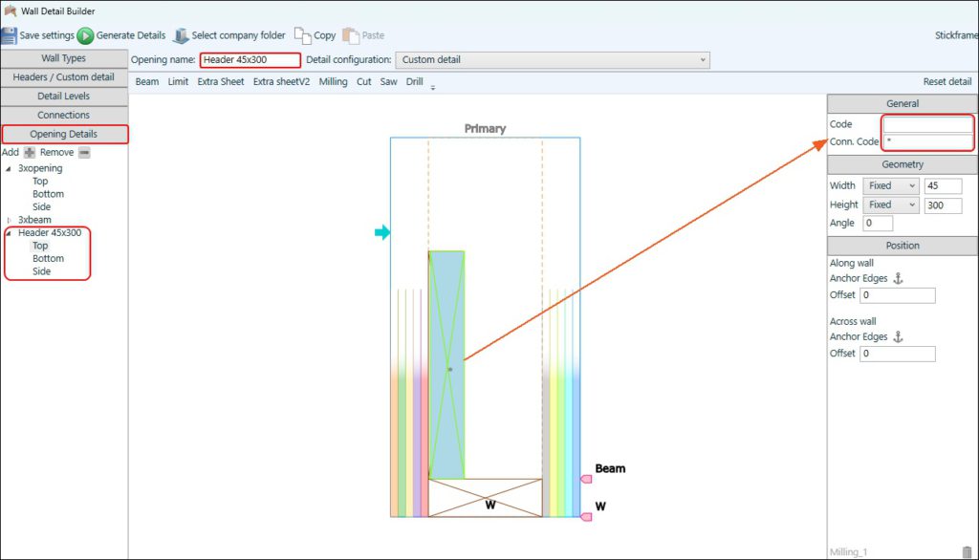Select Side under 3xopening
The image size is (979, 560).
coord(41,206)
